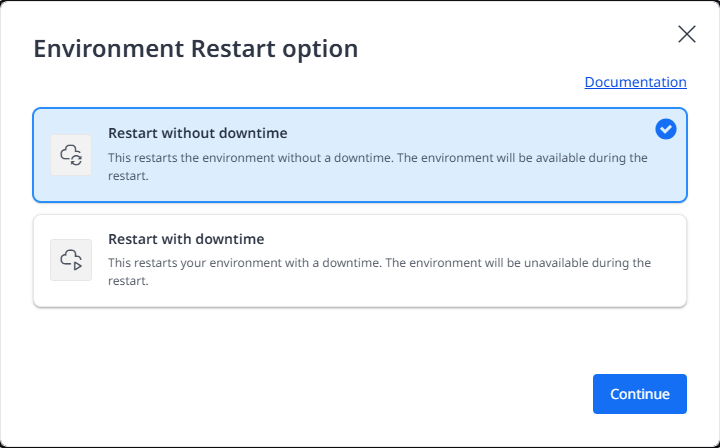The image size is (720, 448).
Task: Select the Restart without downtime option card
Action: coord(360,155)
